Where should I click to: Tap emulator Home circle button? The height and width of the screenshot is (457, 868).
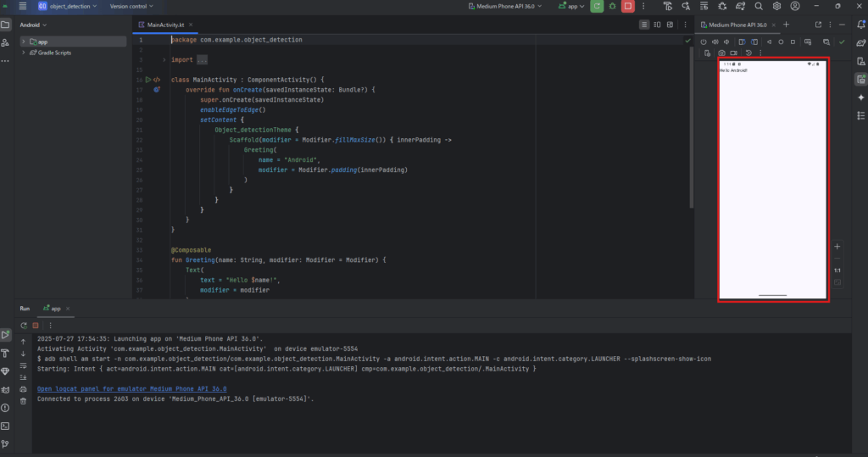pos(781,42)
